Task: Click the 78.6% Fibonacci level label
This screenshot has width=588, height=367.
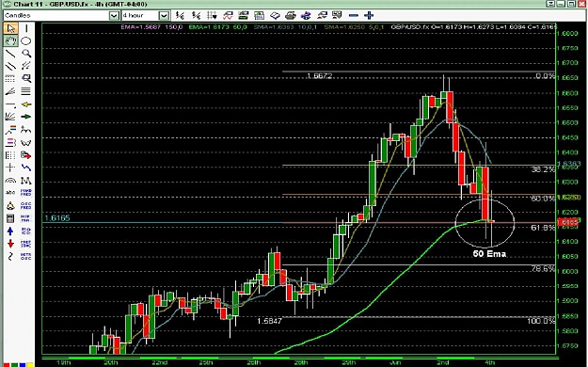Action: (542, 269)
